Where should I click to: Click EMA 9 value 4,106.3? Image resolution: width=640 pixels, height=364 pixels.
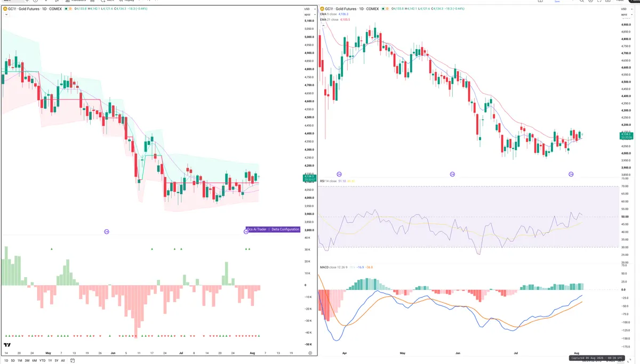[343, 14]
